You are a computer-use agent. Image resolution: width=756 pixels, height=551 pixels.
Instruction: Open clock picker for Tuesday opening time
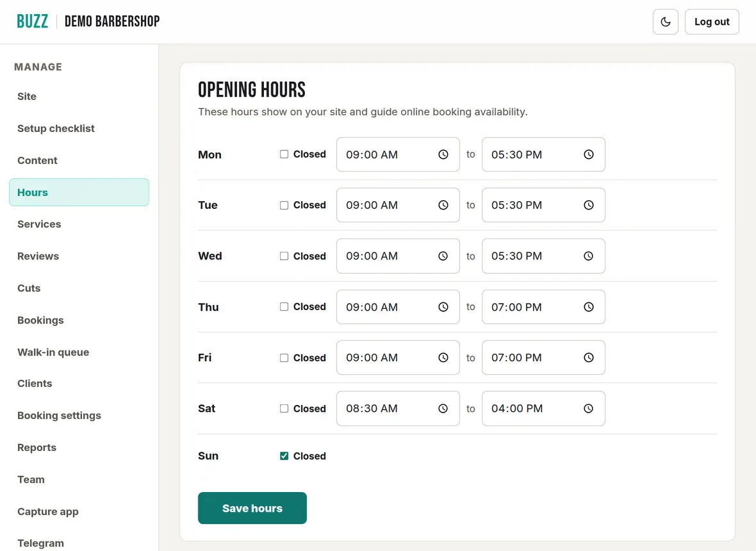pos(443,205)
